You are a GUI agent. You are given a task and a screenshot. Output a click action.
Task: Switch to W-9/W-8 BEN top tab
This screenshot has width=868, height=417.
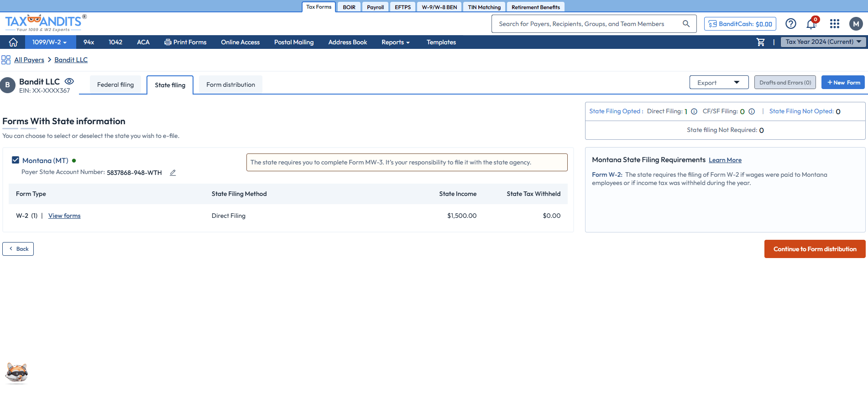point(439,7)
